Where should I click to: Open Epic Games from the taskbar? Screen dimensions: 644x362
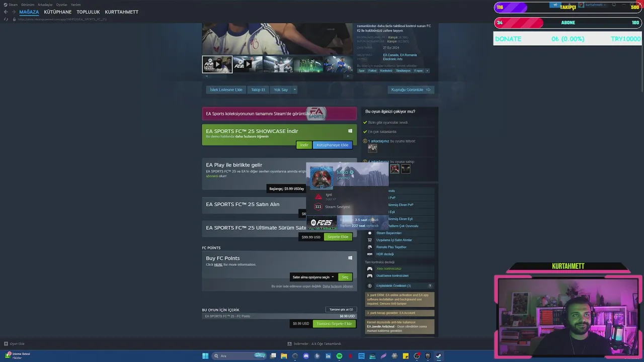pos(428,356)
